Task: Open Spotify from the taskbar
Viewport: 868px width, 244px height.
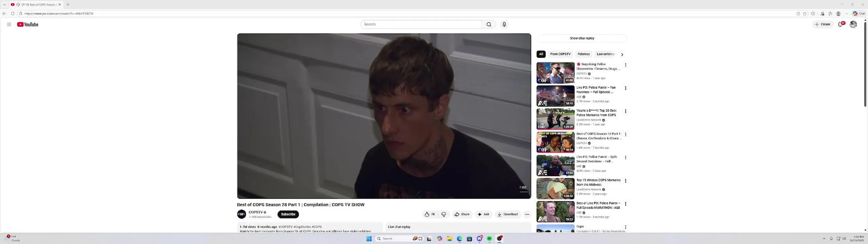Action: coord(489,239)
